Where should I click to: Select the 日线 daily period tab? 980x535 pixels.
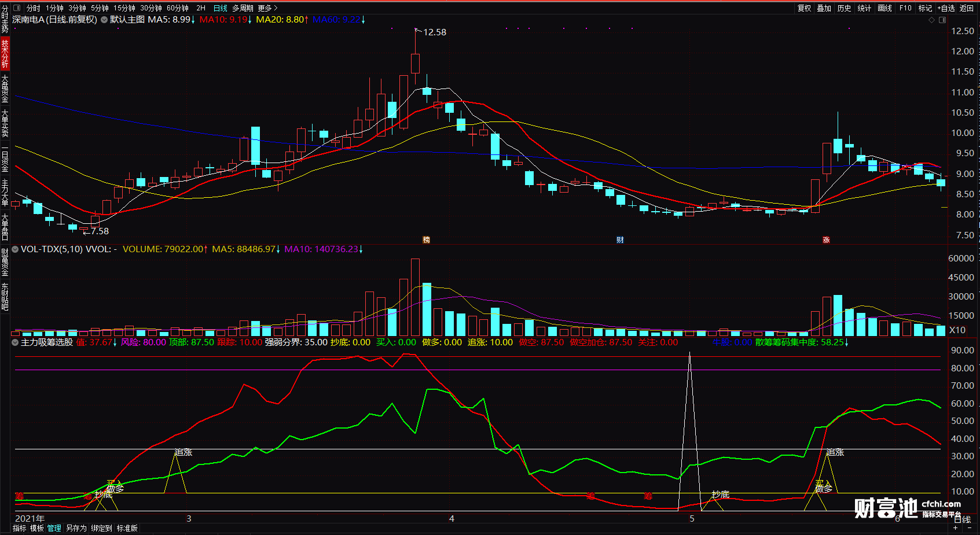tap(221, 8)
